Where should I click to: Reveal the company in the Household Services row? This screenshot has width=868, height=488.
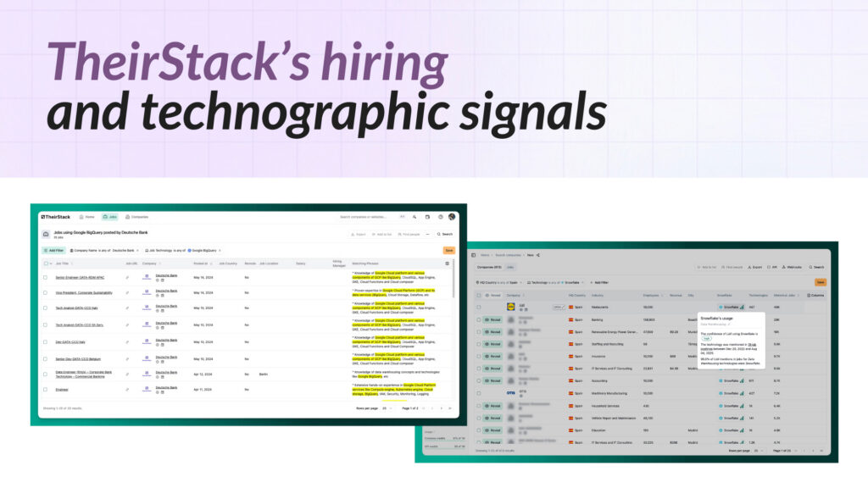click(492, 406)
